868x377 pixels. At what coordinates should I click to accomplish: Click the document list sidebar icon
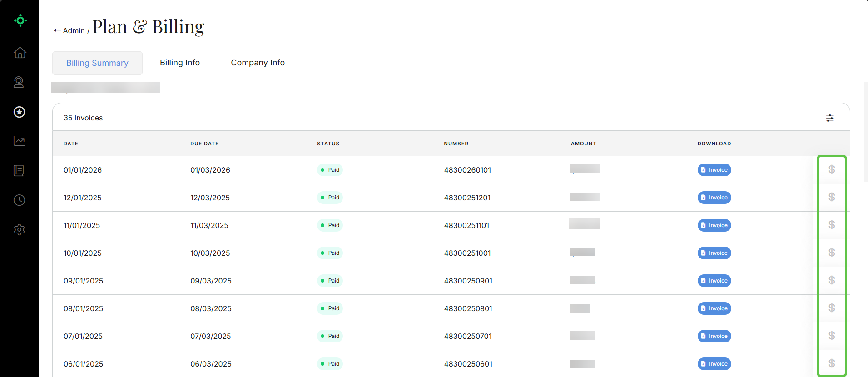point(19,171)
